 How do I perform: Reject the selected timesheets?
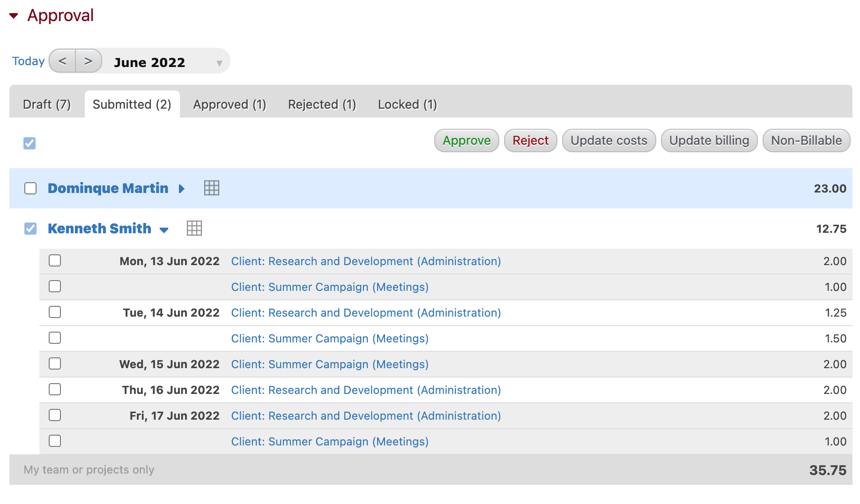click(x=530, y=141)
